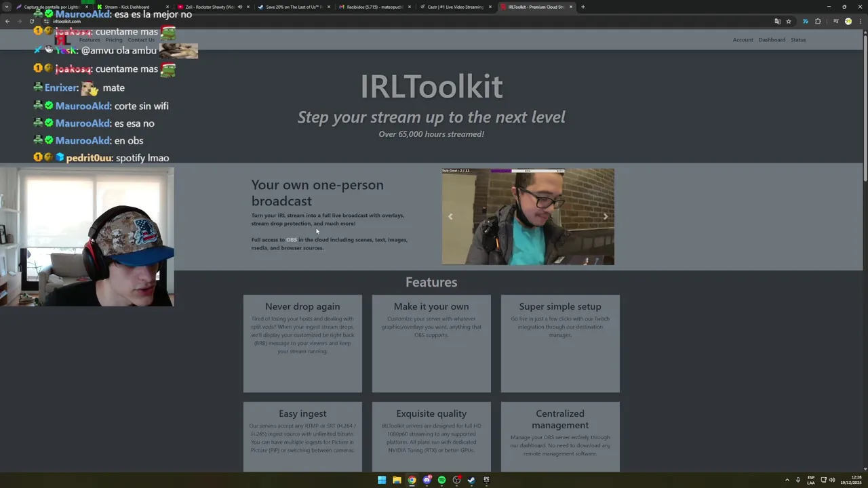Go to the Account page

[x=743, y=40]
